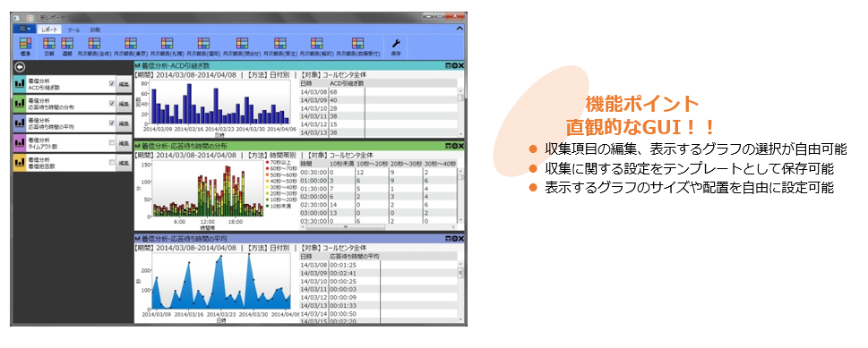Uncheck the 応答待ち時間の平均 checkbox
Viewport: 868px width, 348px height.
tap(112, 123)
